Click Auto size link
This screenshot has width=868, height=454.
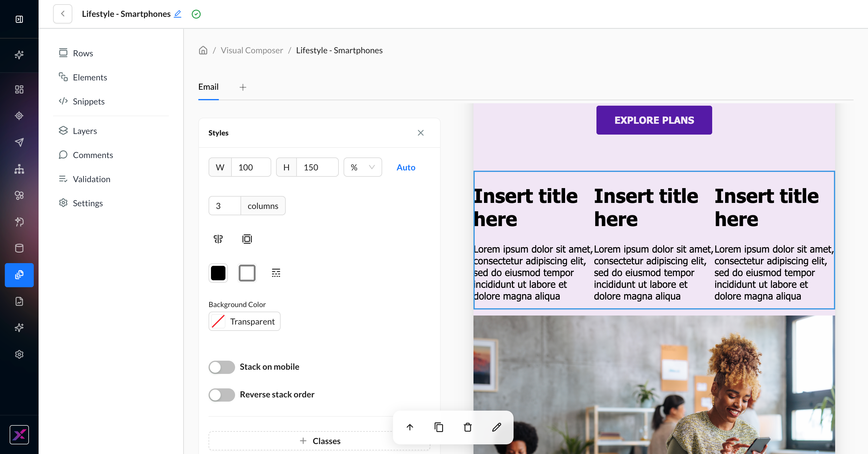406,167
